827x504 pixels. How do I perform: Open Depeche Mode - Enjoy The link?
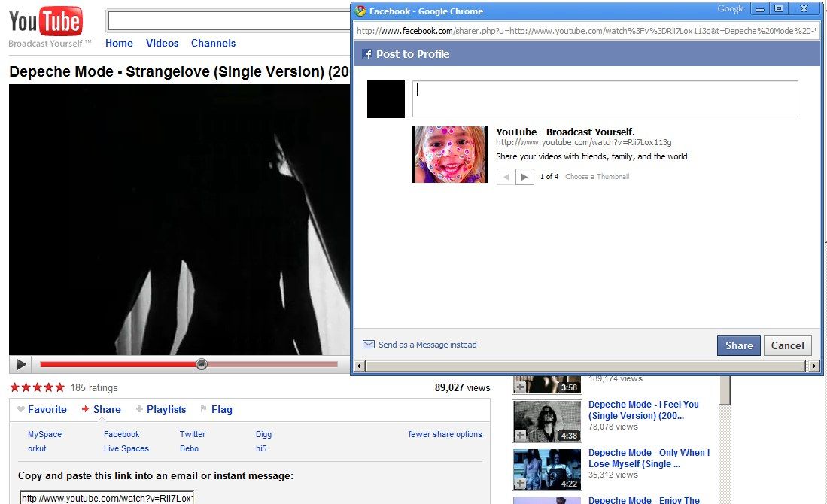tap(644, 499)
